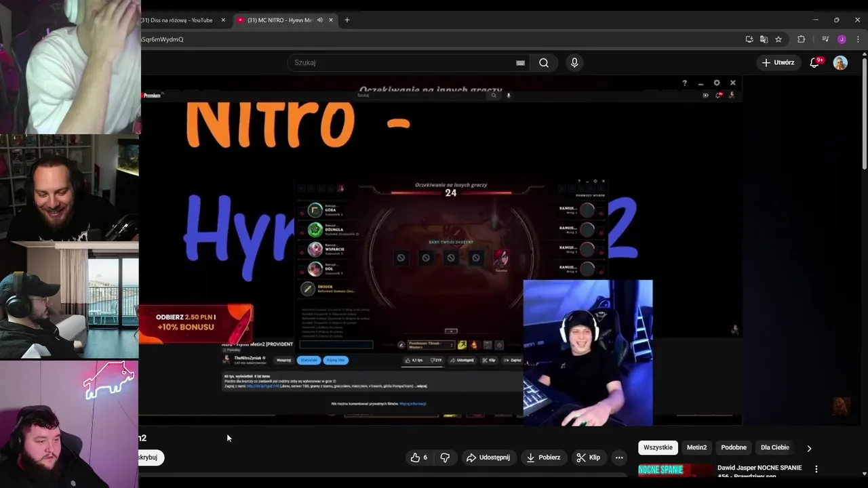
Task: Click the 'Pobierz' download button
Action: tap(544, 457)
